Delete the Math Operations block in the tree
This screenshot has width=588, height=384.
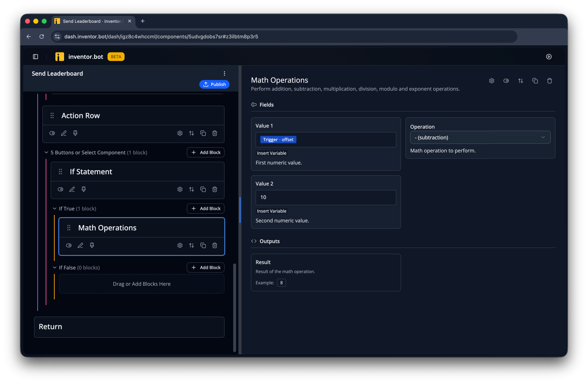click(x=215, y=245)
